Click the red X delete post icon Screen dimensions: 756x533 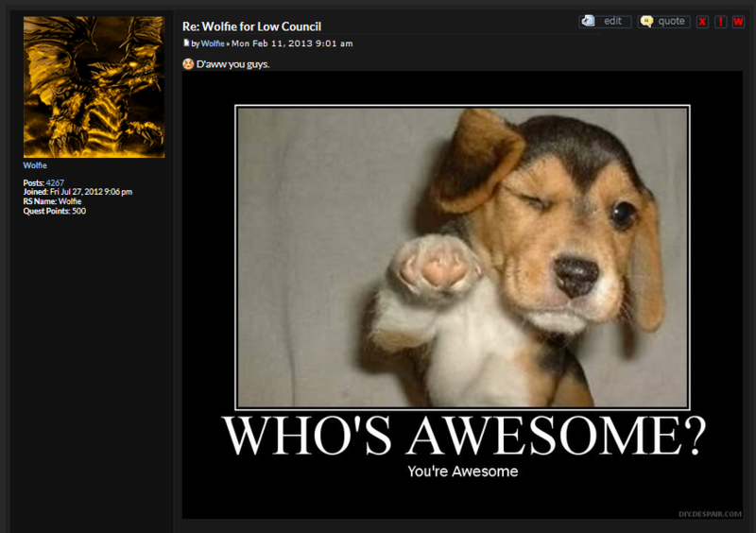click(702, 22)
